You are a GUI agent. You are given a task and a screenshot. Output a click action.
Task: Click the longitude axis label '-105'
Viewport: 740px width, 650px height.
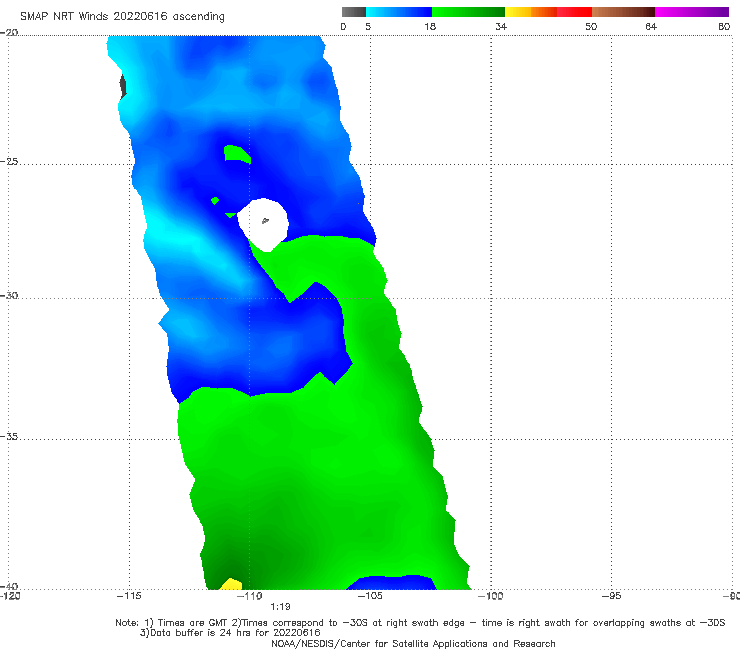point(370,596)
